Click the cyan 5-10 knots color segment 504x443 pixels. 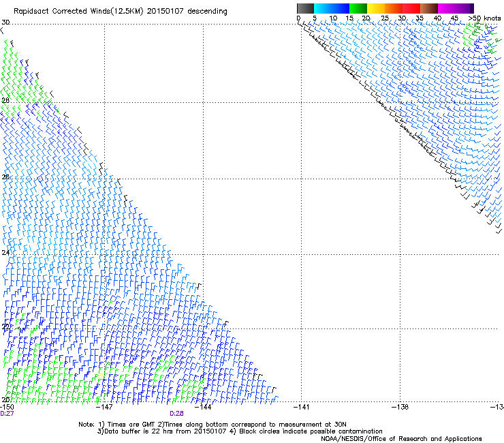point(323,8)
